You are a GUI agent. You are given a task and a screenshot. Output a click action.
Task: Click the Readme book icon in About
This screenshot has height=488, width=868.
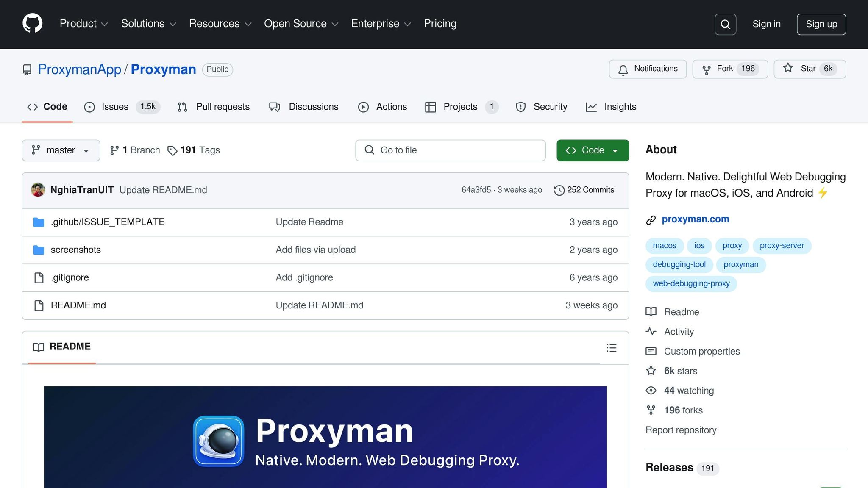click(x=651, y=312)
